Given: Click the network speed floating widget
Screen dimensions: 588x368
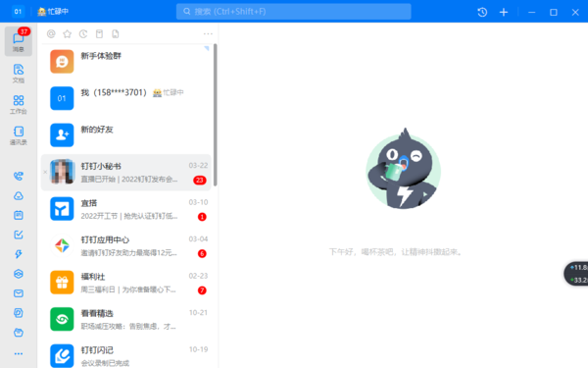Looking at the screenshot, I should (576, 274).
